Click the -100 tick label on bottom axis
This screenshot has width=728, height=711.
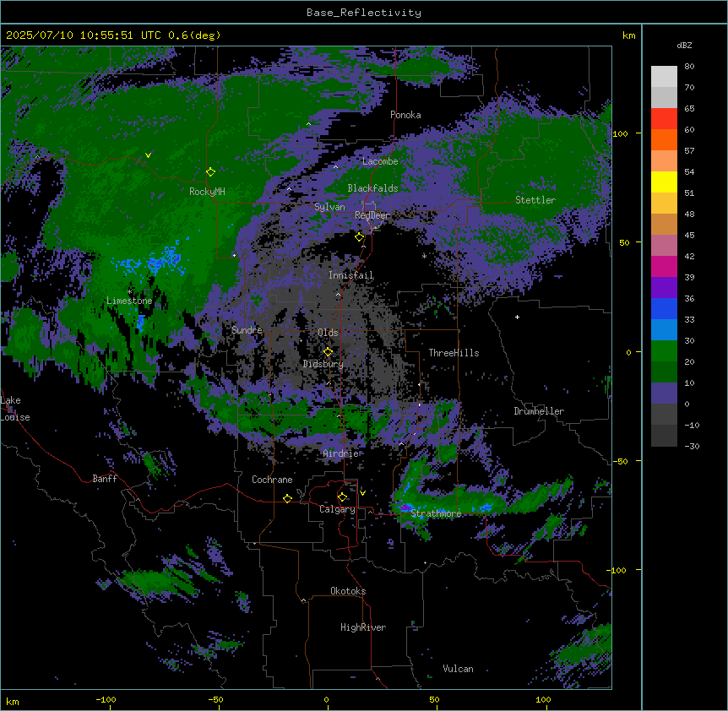(106, 699)
